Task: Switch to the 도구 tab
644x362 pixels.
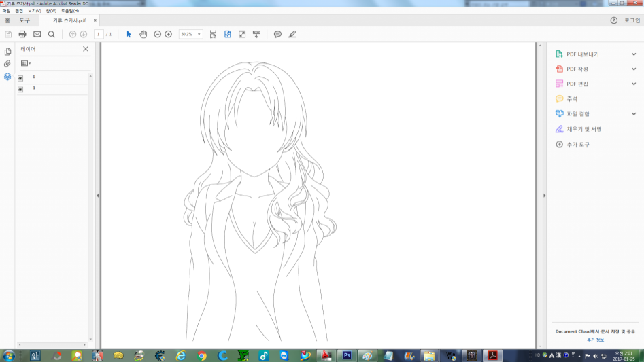Action: click(24, 20)
